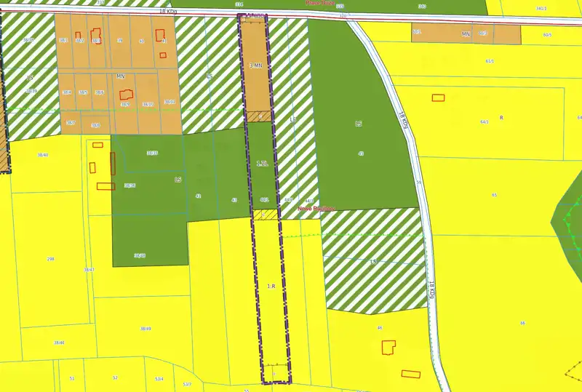Click the red building rectangle near parcel 64/1

point(439,97)
